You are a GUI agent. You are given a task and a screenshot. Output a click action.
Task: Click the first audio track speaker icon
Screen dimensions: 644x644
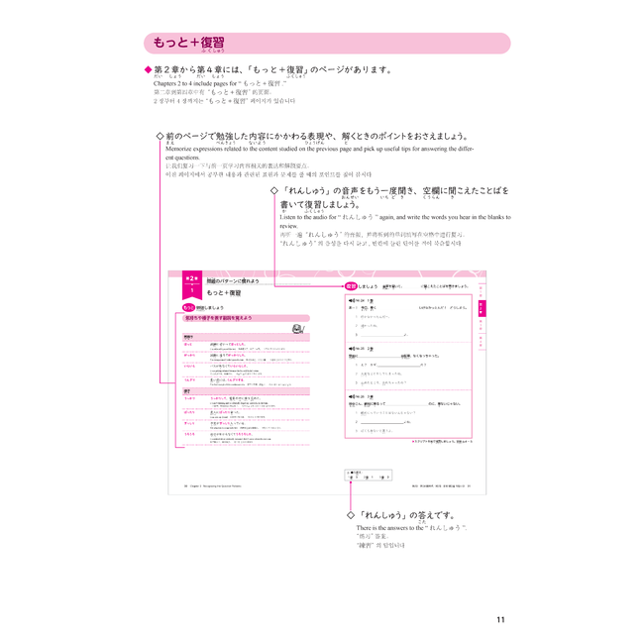click(352, 299)
